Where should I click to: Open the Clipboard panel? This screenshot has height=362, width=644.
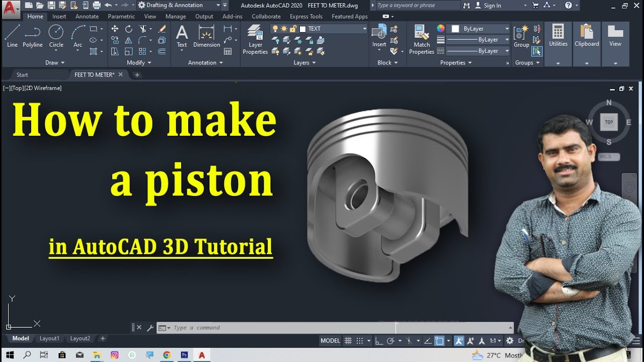(587, 44)
